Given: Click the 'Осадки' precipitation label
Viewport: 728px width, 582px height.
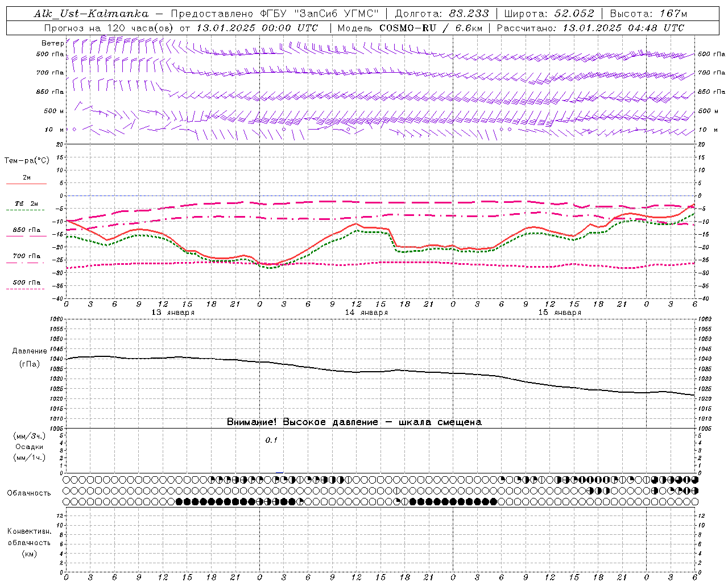Looking at the screenshot, I should tap(29, 447).
